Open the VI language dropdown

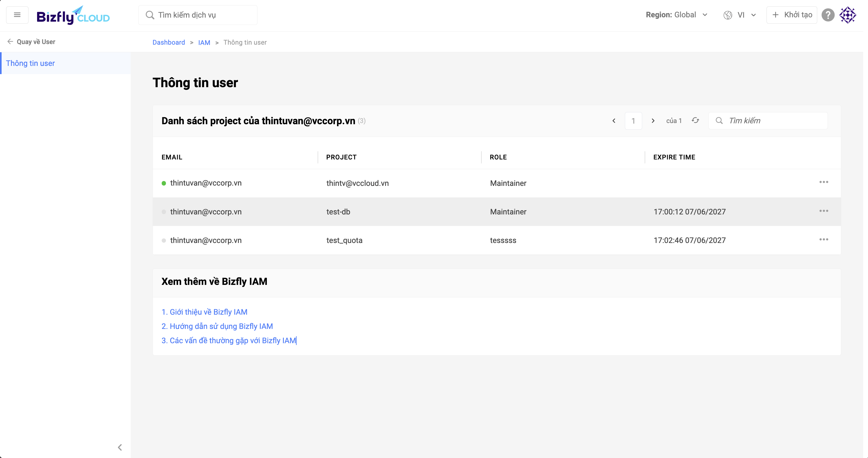[x=740, y=15]
